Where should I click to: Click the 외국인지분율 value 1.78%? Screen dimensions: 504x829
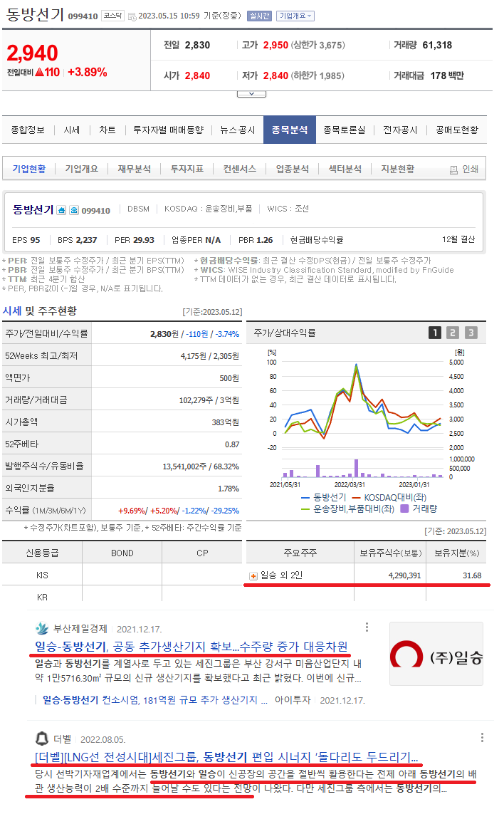pos(229,489)
